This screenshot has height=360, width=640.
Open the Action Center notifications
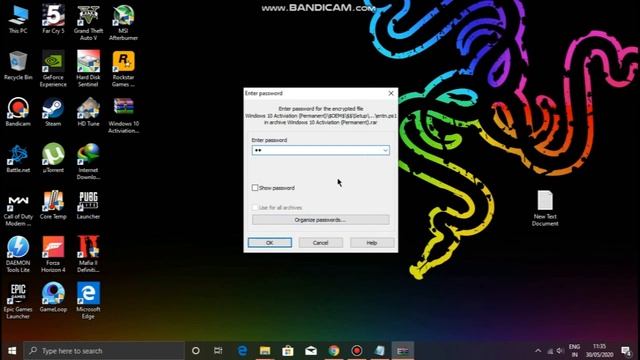pos(626,351)
